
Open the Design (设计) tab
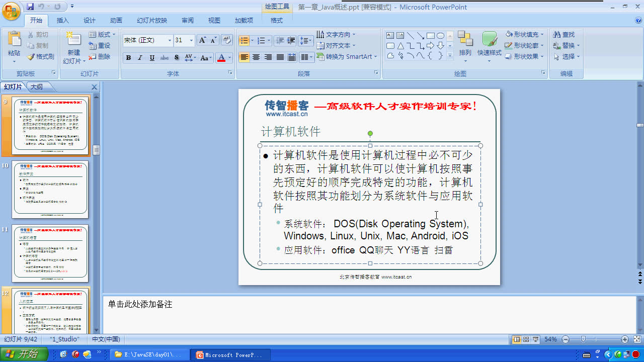coord(90,21)
